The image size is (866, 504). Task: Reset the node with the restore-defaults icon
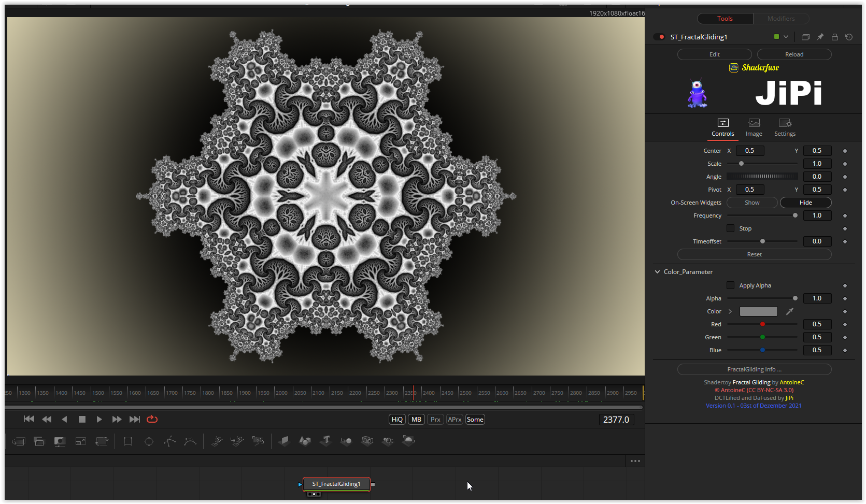pyautogui.click(x=849, y=37)
